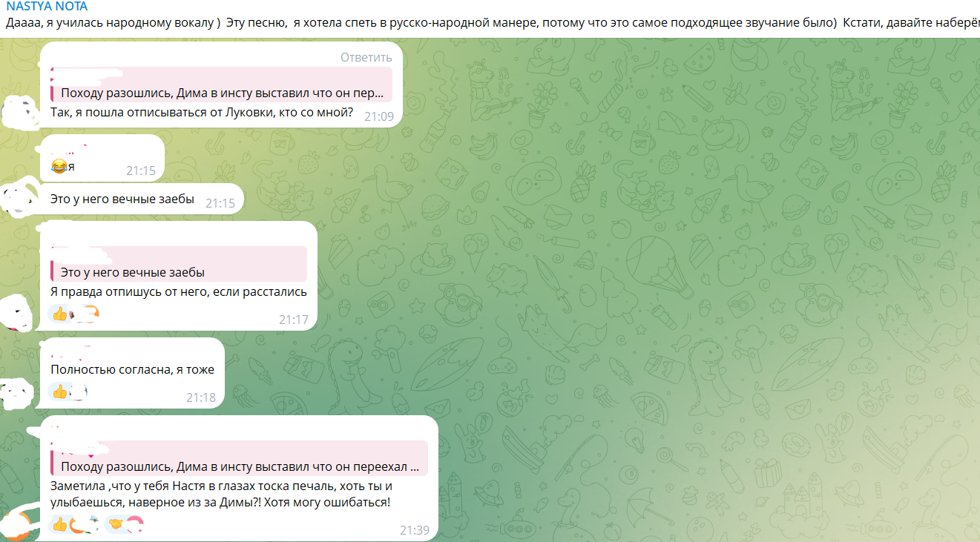Screen dimensions: 980x542
Task: Open sender avatar beside the 21:18 message
Action: pos(18,393)
